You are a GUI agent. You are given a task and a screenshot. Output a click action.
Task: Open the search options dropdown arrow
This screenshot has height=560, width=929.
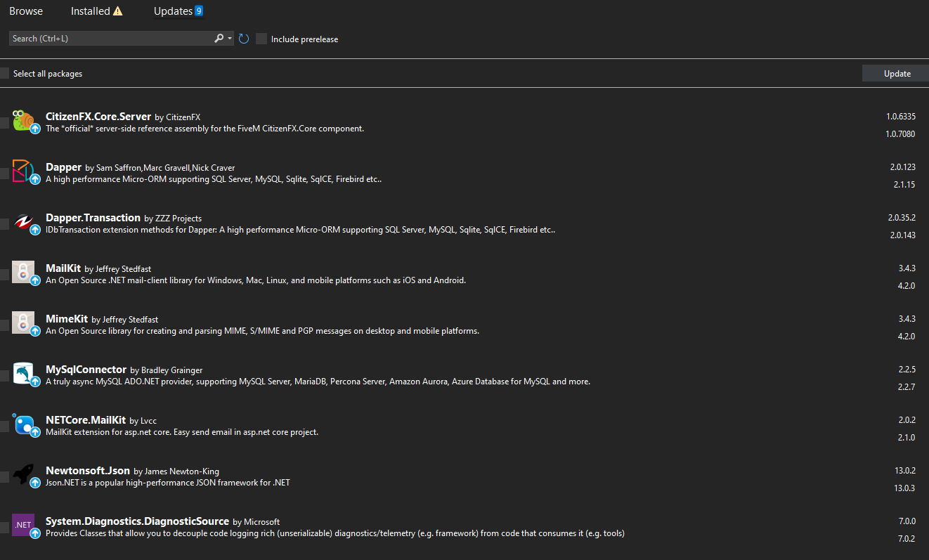(229, 38)
